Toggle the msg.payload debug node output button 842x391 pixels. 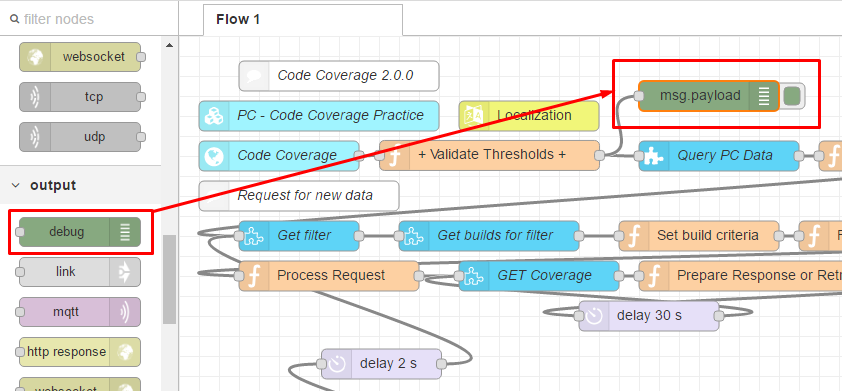tap(792, 96)
